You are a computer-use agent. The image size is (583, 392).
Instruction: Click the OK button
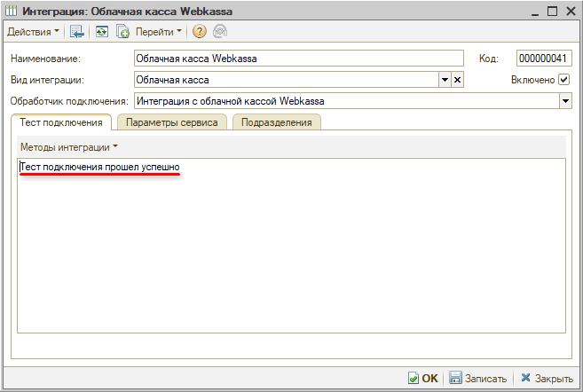[423, 378]
